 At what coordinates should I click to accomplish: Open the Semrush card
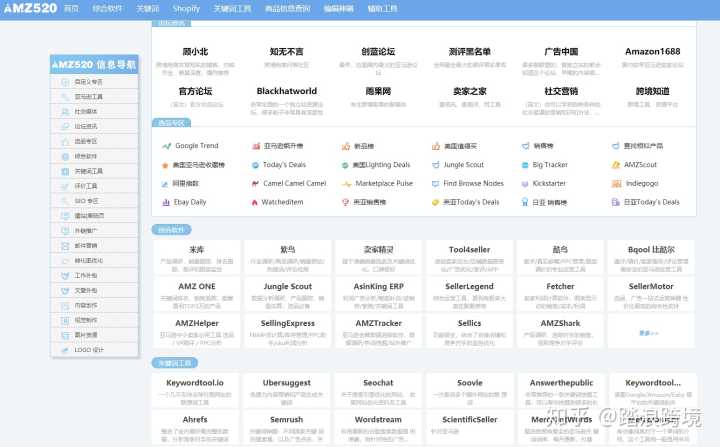pyautogui.click(x=287, y=428)
